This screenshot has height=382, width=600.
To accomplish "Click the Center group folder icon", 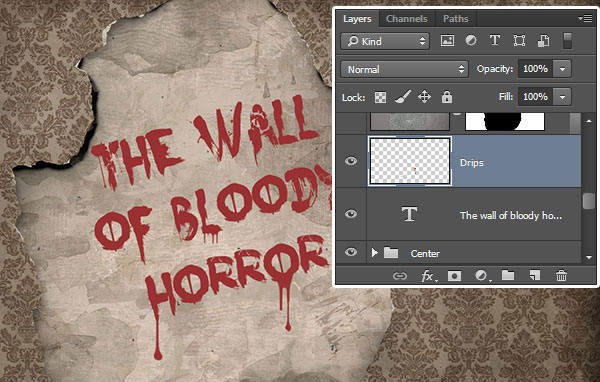I will 391,252.
